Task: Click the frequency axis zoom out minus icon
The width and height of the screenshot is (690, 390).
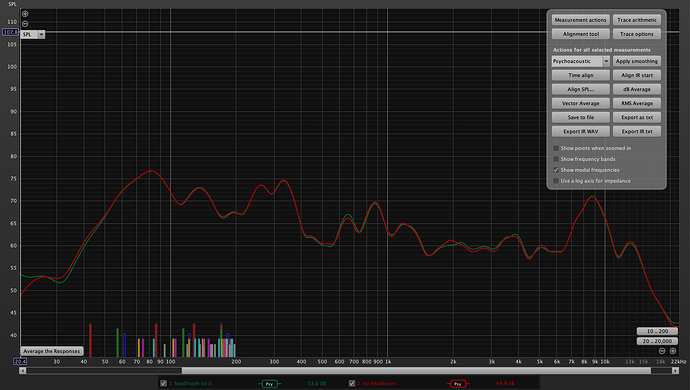Action: pyautogui.click(x=662, y=351)
